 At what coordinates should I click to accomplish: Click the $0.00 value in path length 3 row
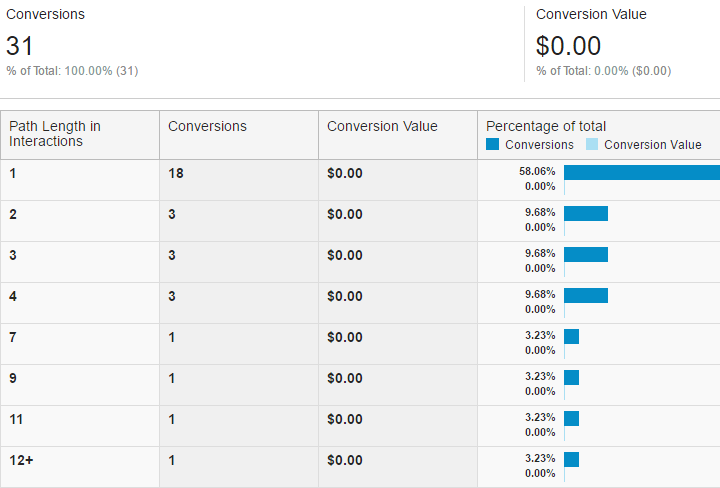click(345, 255)
